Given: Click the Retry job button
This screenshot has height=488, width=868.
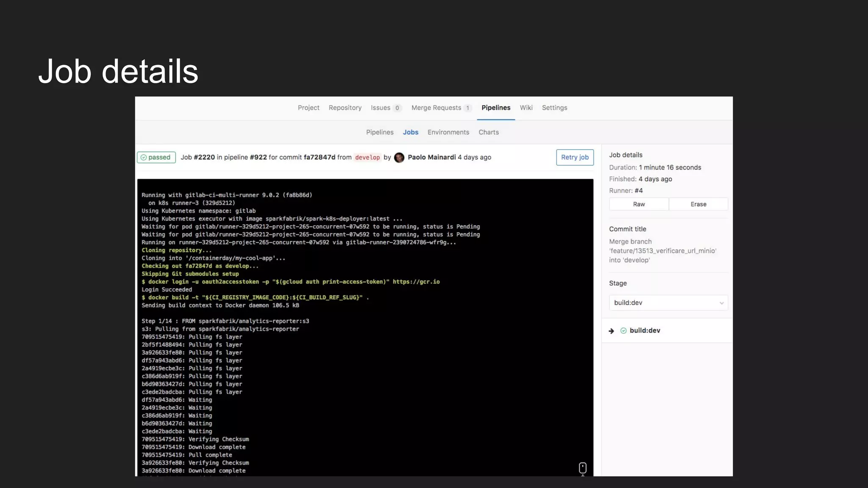Looking at the screenshot, I should pos(575,157).
